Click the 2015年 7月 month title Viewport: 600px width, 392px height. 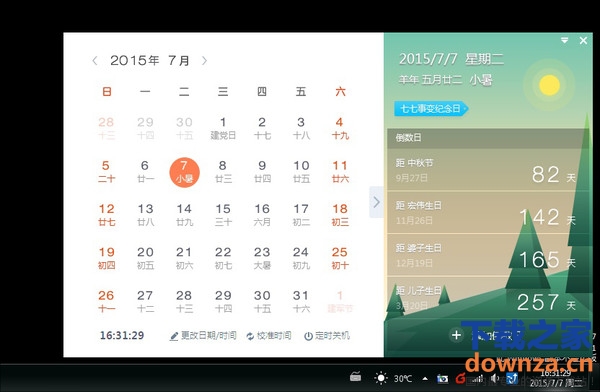150,60
